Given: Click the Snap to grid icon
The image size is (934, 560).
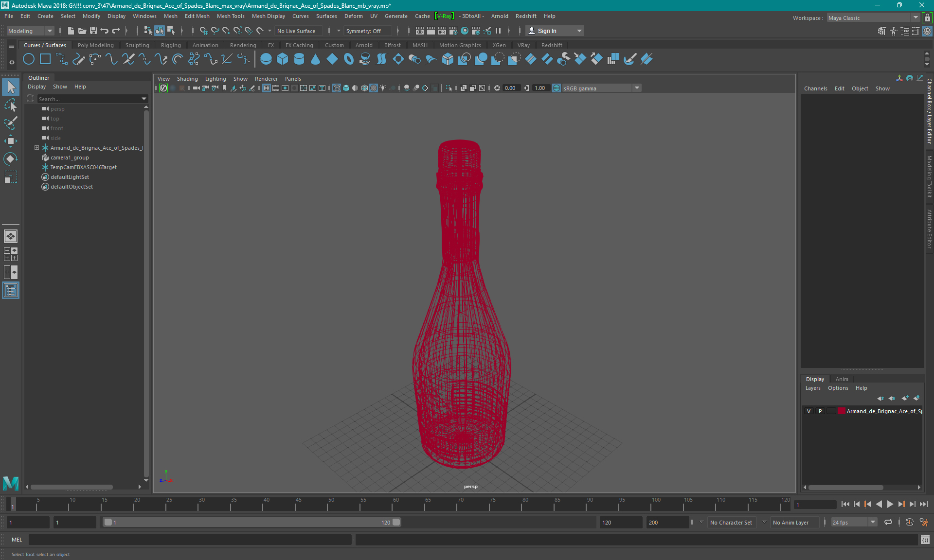Looking at the screenshot, I should tap(203, 31).
